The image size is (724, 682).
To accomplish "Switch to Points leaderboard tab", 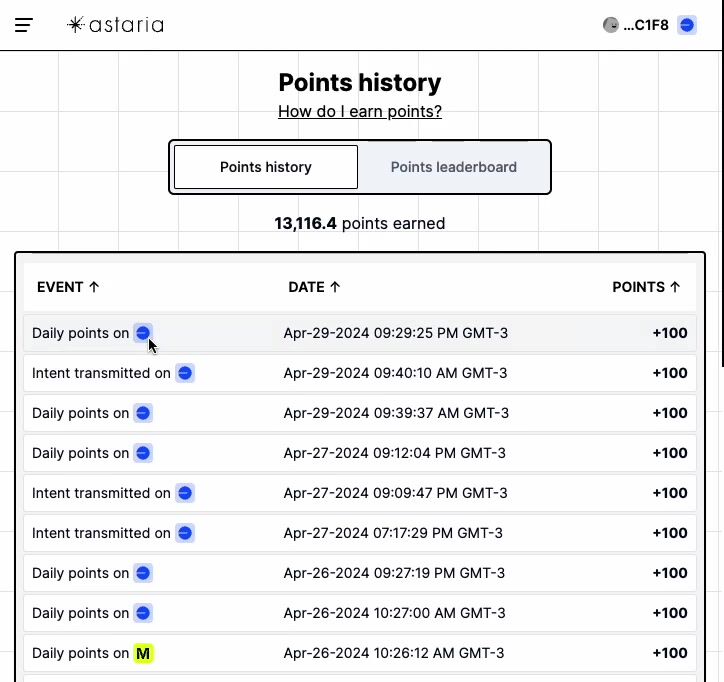I will pyautogui.click(x=453, y=167).
